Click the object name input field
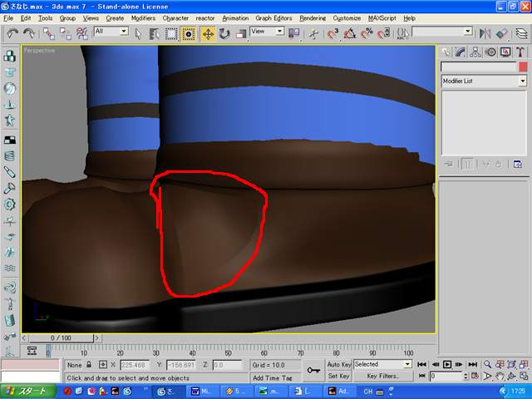532x399 pixels. (479, 66)
